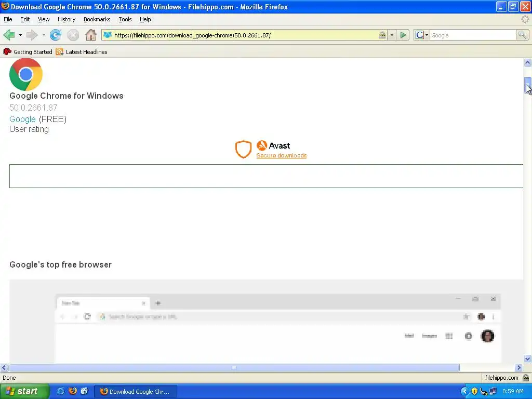
Task: Select the Download Google Chr... taskbar button
Action: pyautogui.click(x=135, y=392)
